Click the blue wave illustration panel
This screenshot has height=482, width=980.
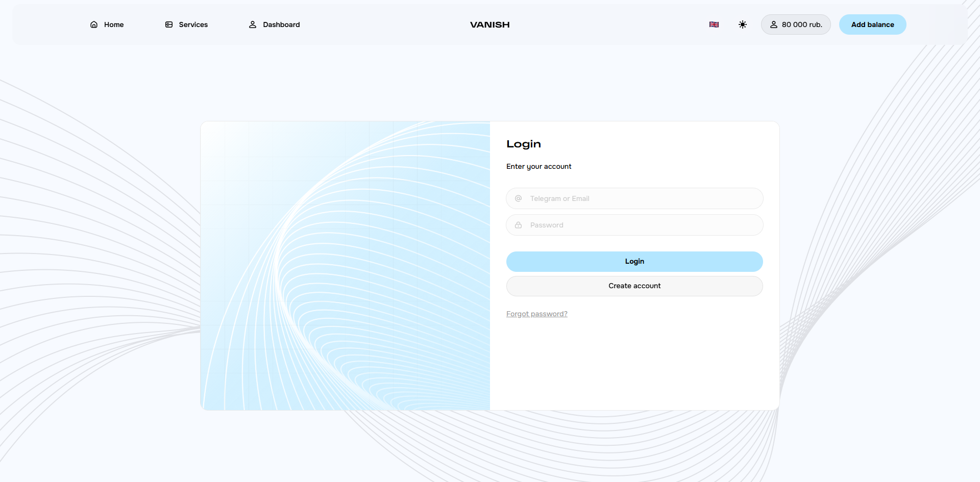(346, 266)
